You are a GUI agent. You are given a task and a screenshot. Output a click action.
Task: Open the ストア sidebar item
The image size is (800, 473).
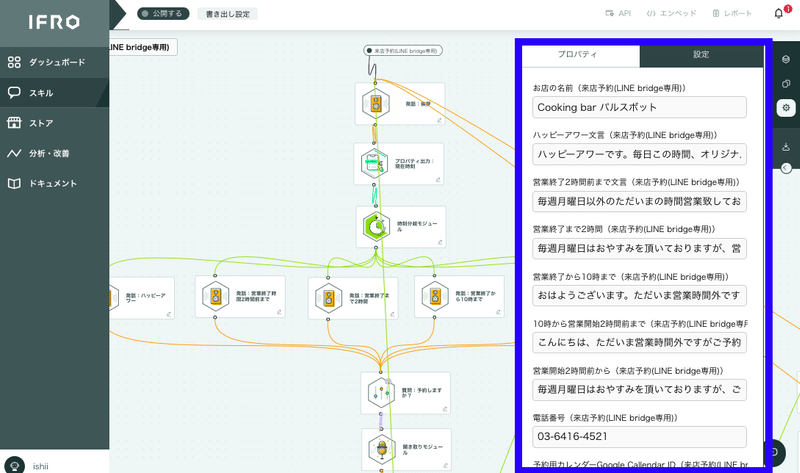(x=54, y=123)
